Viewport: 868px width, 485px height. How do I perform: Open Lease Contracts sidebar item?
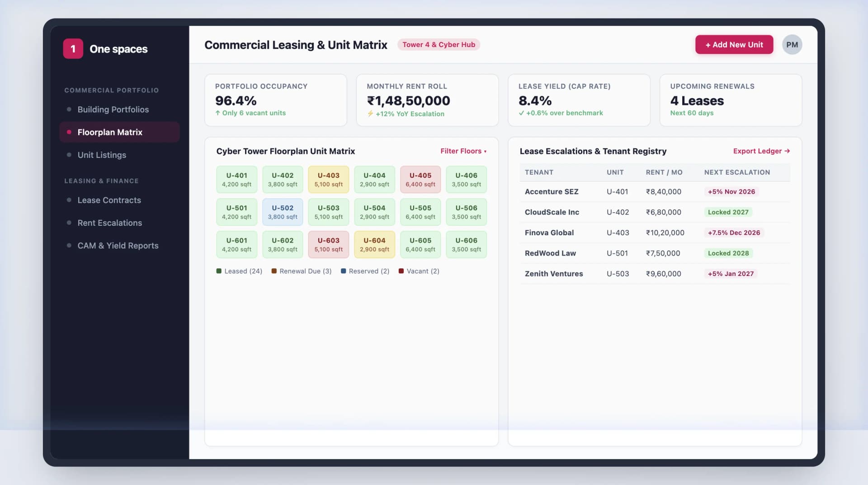coord(119,200)
